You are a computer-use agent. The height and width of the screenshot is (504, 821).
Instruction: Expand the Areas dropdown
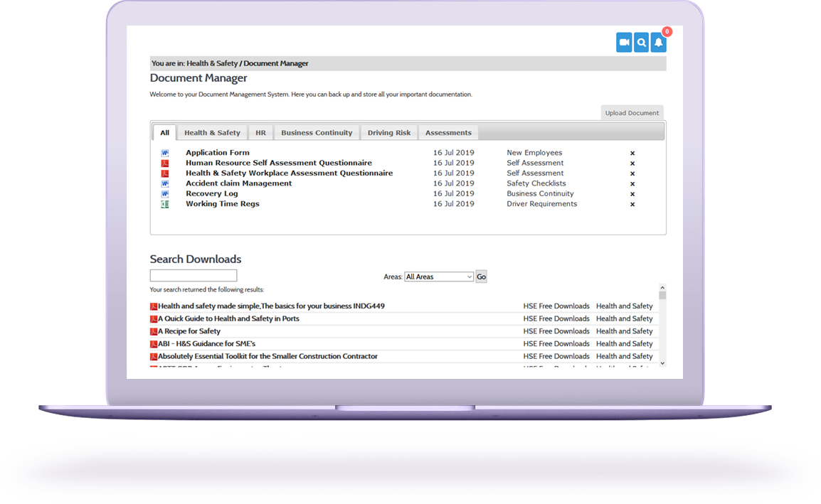click(x=439, y=277)
